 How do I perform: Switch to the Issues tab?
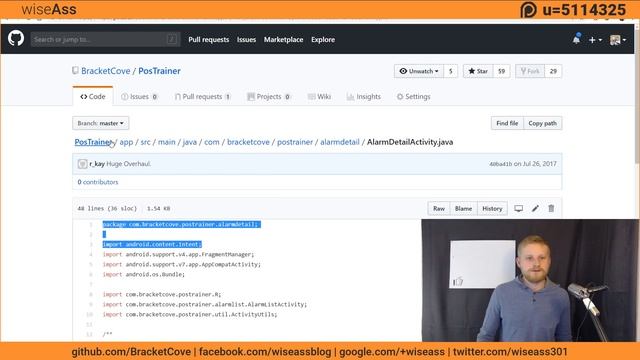point(139,97)
